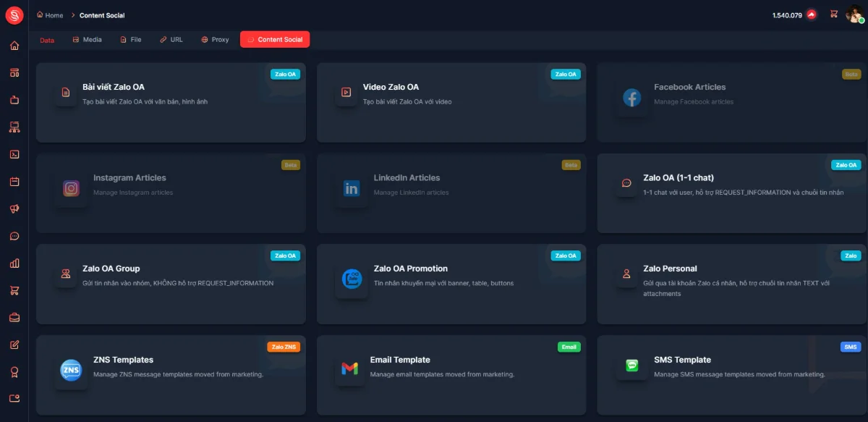Click the SMS Template message icon

click(631, 365)
